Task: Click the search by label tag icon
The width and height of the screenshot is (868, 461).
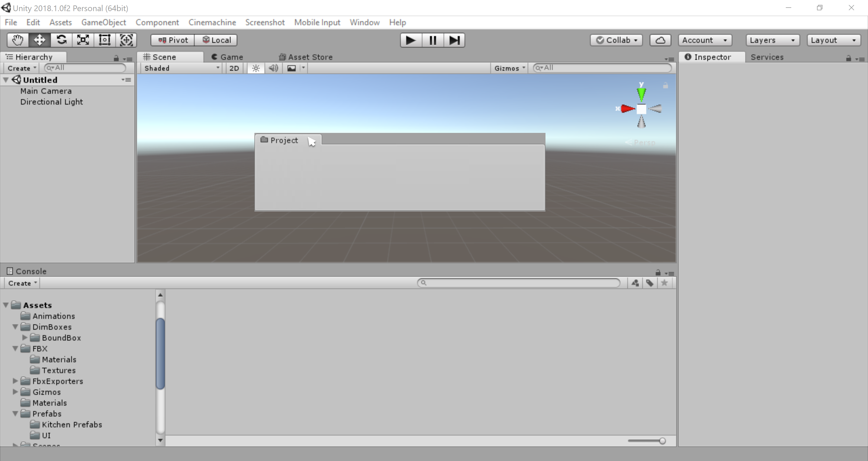Action: click(650, 283)
